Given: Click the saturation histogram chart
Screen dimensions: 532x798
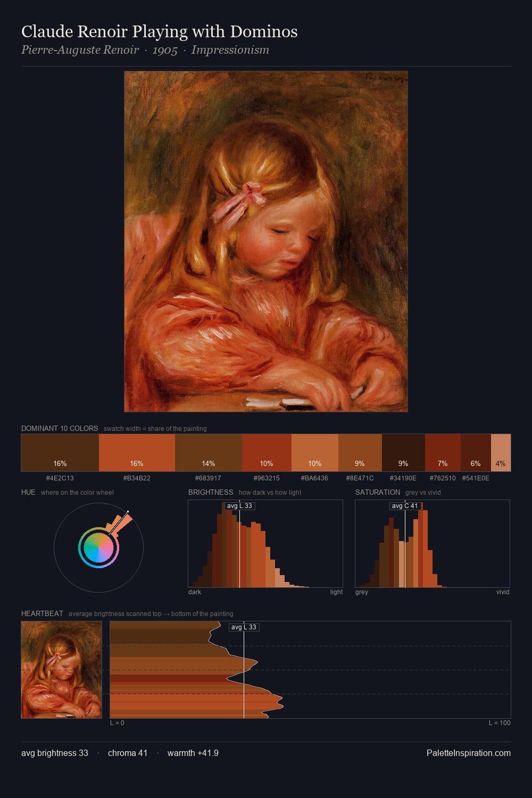Looking at the screenshot, I should point(433,544).
